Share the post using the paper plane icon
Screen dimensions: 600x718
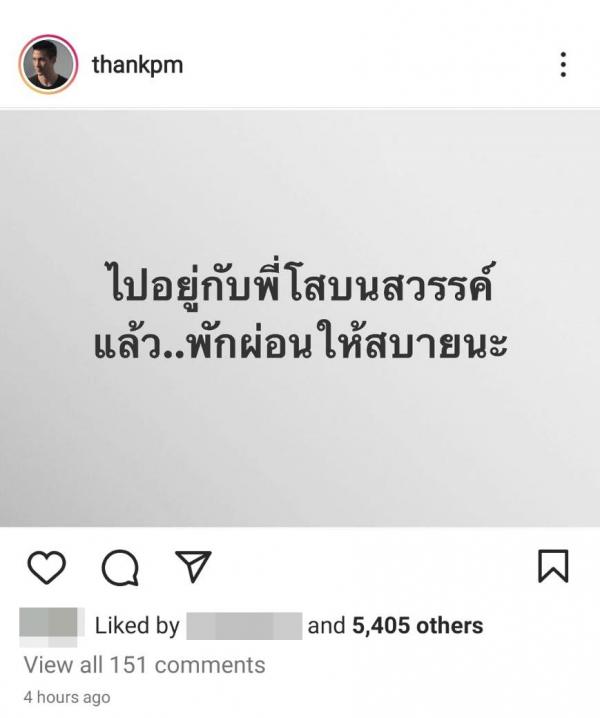pos(193,566)
